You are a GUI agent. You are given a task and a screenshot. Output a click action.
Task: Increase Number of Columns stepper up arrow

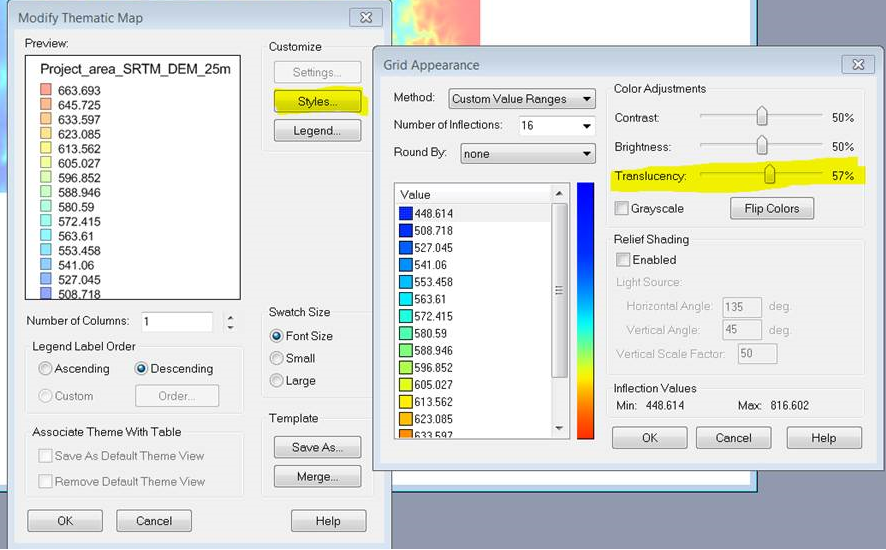point(230,318)
